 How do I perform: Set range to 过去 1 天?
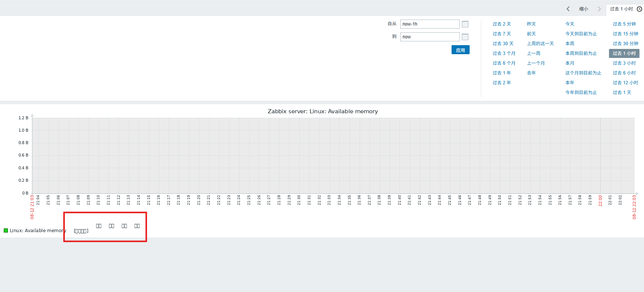pyautogui.click(x=622, y=93)
